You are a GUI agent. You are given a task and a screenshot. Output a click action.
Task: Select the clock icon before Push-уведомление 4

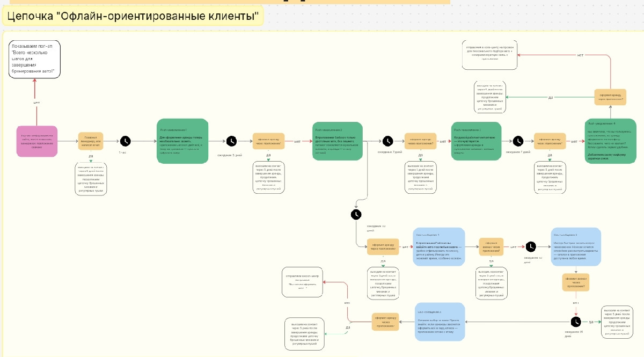tap(518, 141)
